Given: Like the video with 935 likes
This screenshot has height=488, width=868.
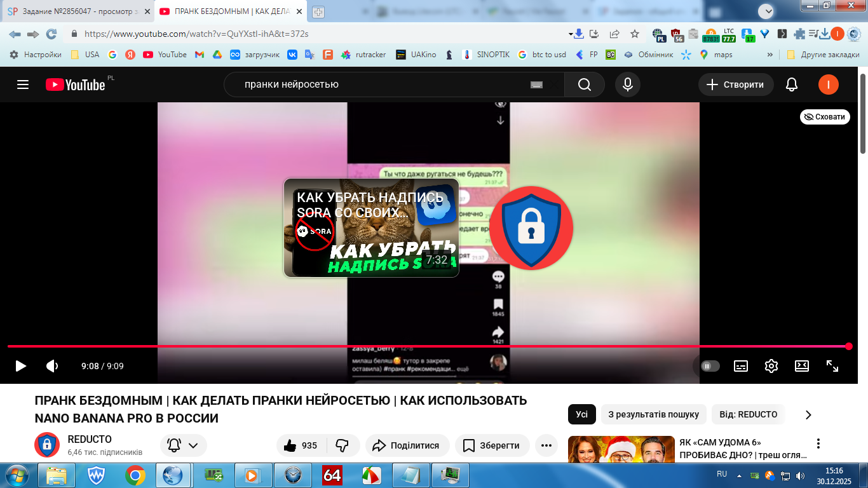Looking at the screenshot, I should pos(301,445).
